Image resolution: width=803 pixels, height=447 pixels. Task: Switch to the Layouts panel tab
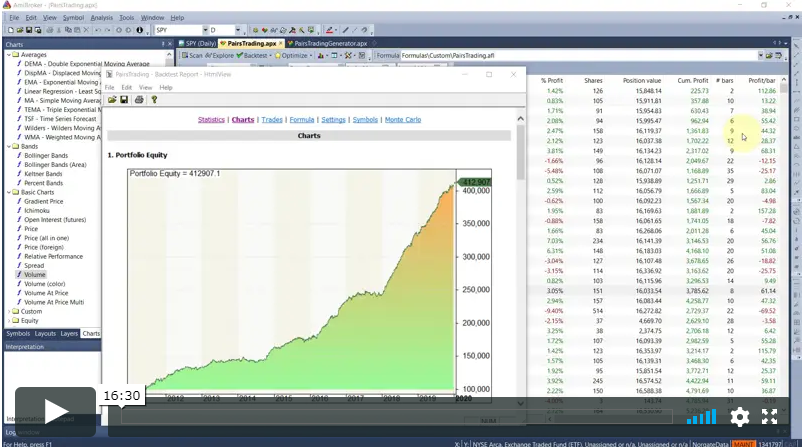(45, 333)
